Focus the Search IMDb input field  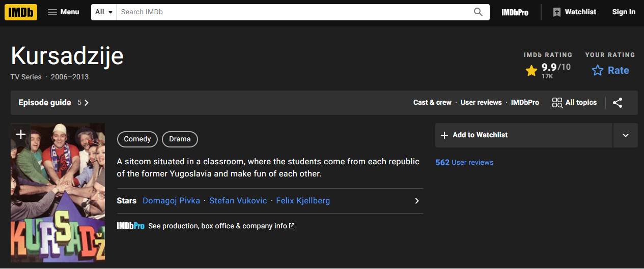tap(292, 12)
